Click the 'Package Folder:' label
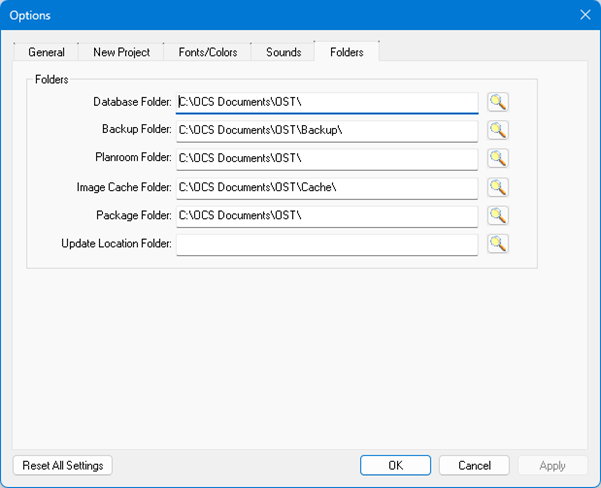Image resolution: width=601 pixels, height=488 pixels. pos(133,215)
